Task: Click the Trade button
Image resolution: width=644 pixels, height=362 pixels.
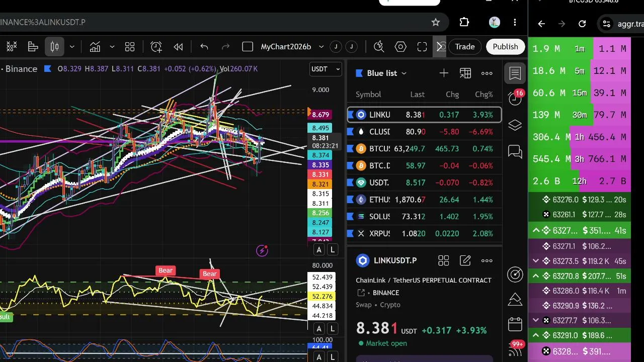Action: 465,47
